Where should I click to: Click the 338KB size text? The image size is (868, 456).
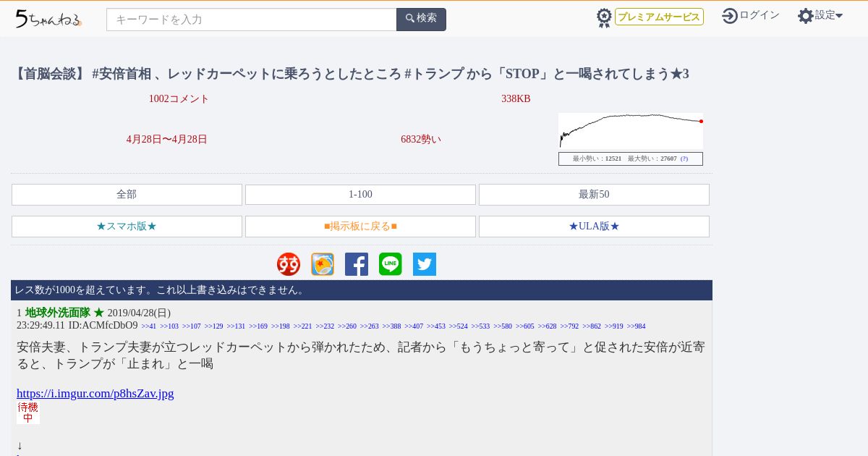pyautogui.click(x=516, y=99)
